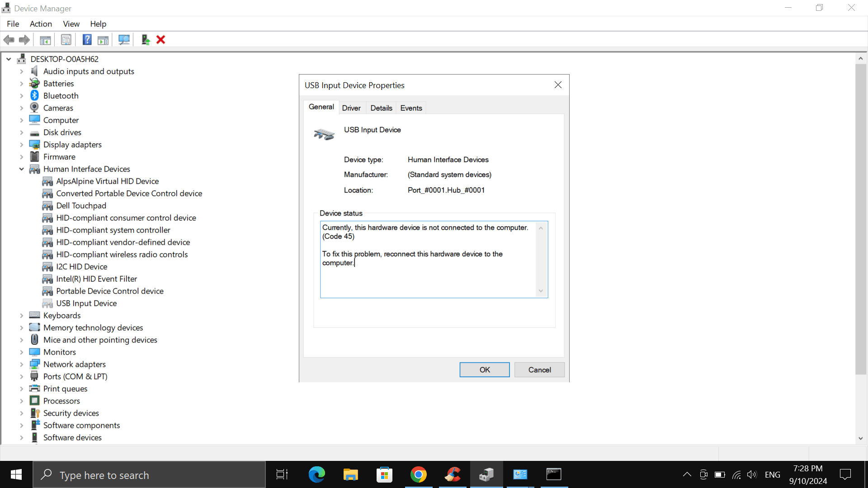This screenshot has width=868, height=488.
Task: Toggle the Show/Hide Action Pane icon
Action: click(103, 40)
